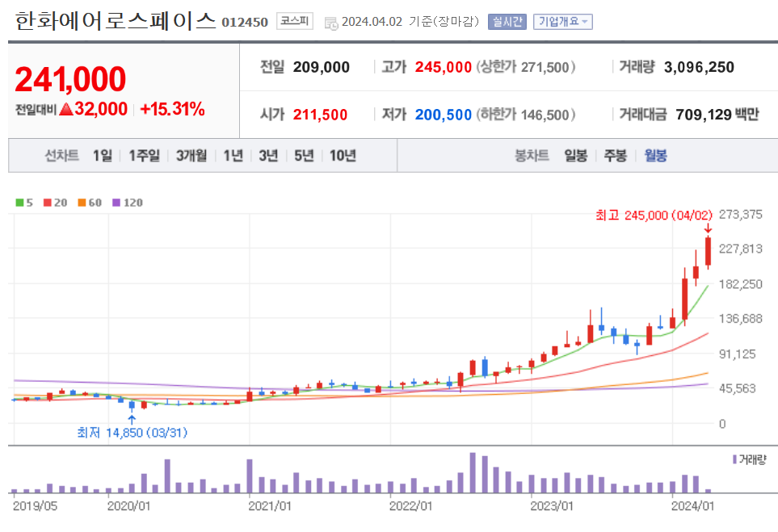The height and width of the screenshot is (532, 778).
Task: Click the 2021/01 axis date label
Action: [x=269, y=506]
